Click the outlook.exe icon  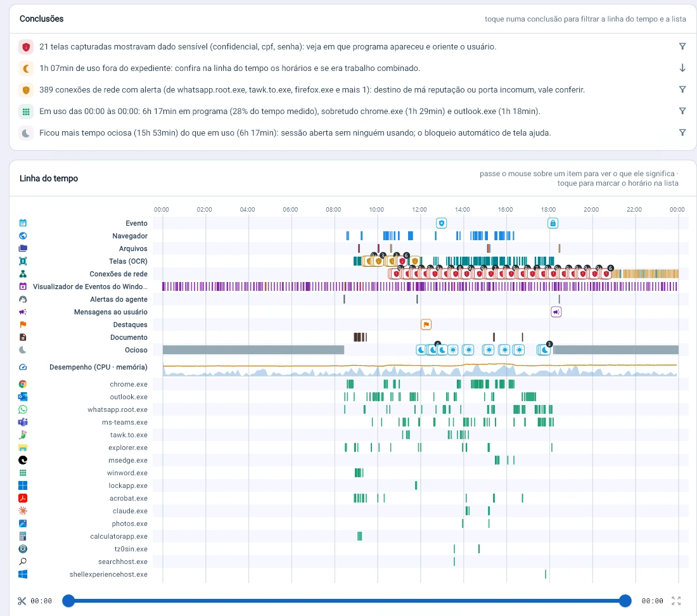[x=23, y=397]
